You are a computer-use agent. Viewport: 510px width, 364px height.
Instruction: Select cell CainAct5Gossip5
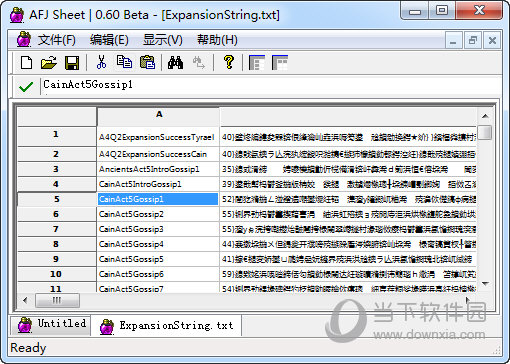pyautogui.click(x=158, y=259)
